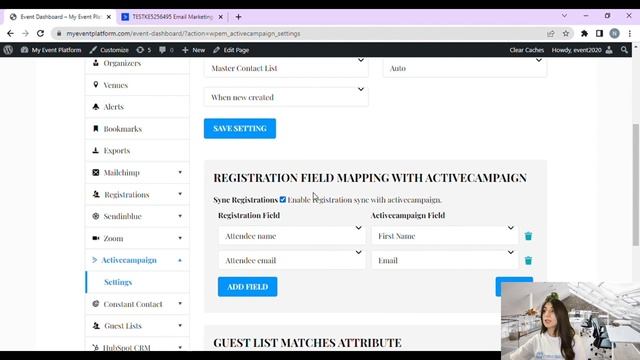This screenshot has width=640, height=360.
Task: Open the When new created dropdown
Action: coord(286,97)
